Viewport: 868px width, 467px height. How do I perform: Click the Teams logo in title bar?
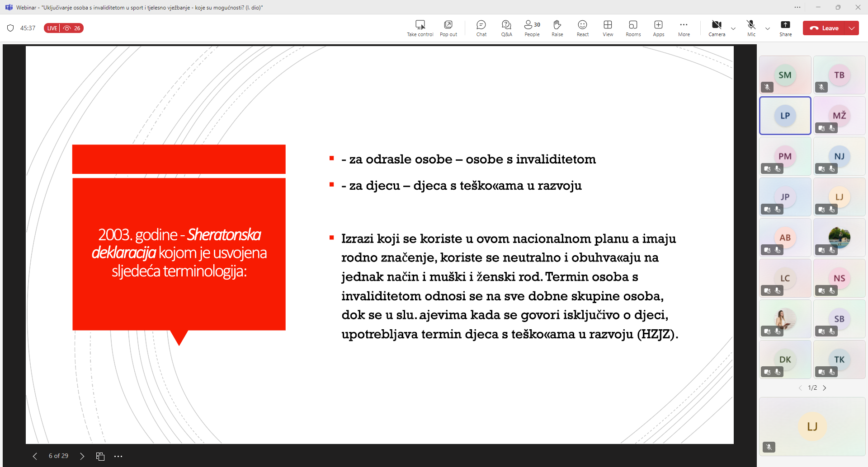pyautogui.click(x=9, y=7)
